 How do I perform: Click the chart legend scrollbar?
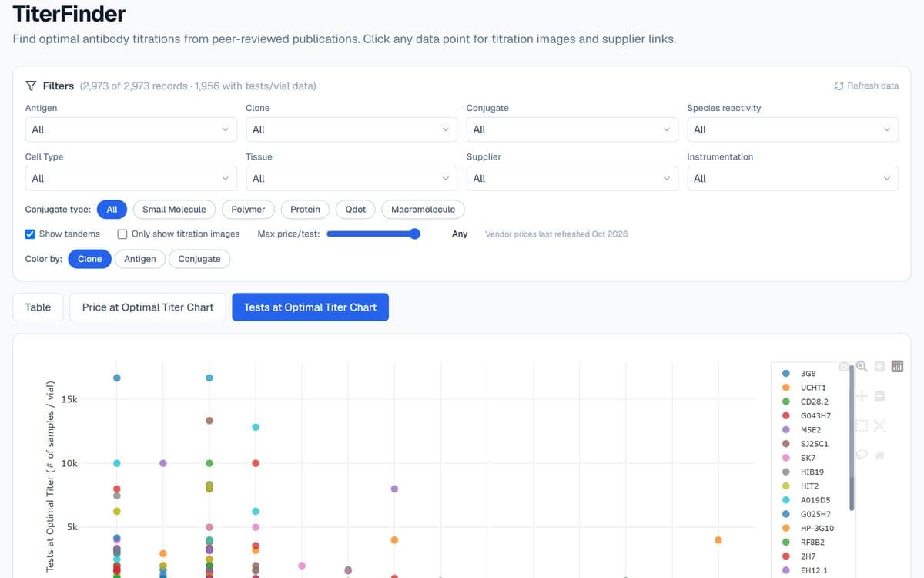click(x=852, y=439)
